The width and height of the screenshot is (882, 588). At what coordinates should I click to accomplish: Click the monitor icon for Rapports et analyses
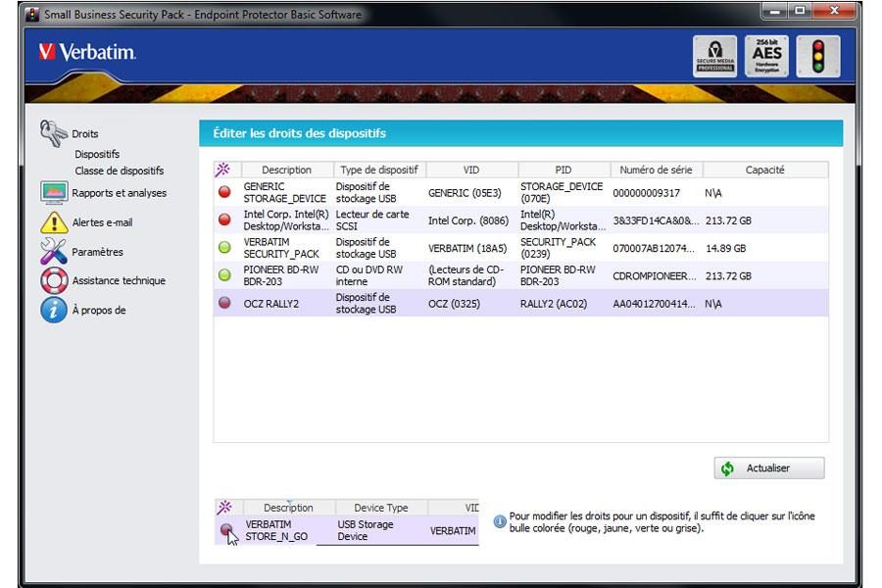54,192
